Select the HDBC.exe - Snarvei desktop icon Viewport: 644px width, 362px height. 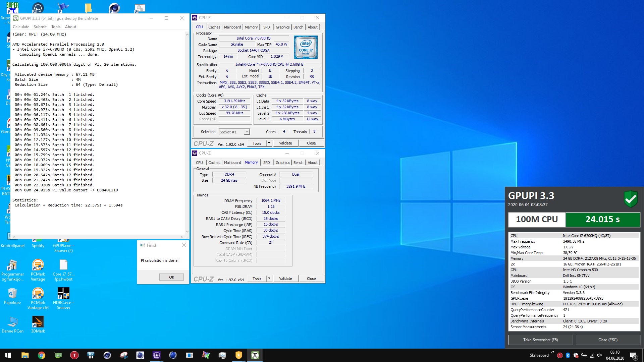[x=63, y=299]
